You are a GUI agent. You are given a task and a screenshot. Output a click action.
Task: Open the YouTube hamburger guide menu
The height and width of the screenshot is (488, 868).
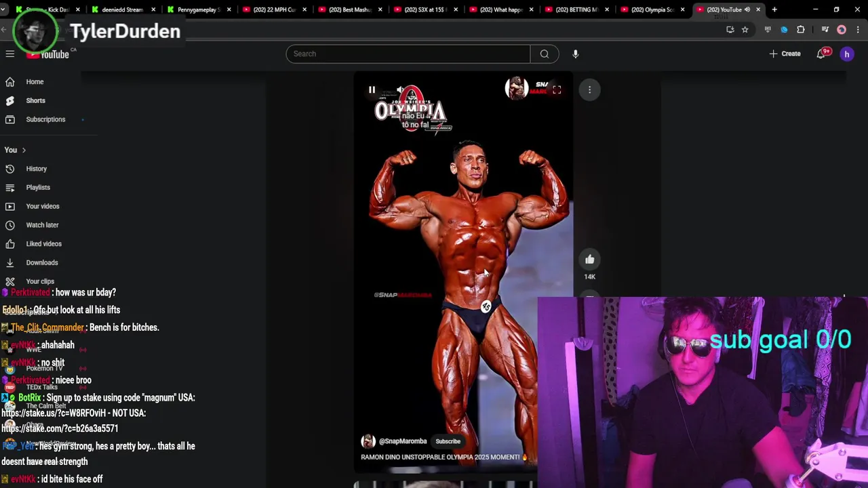coord(10,54)
